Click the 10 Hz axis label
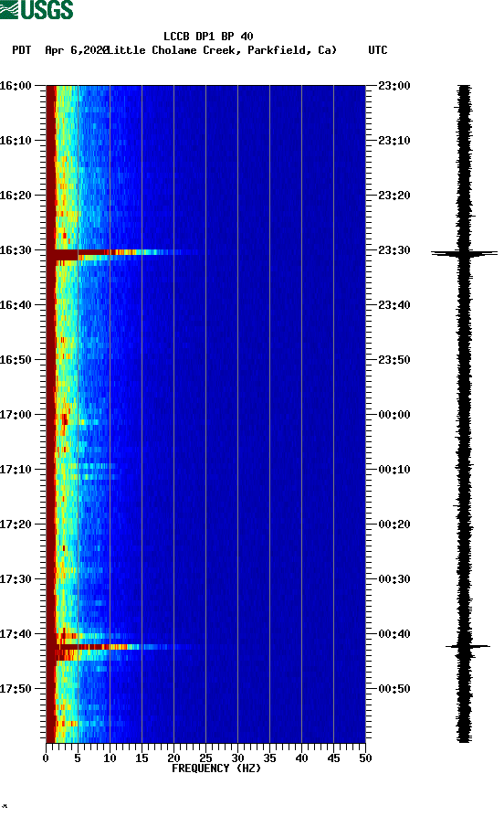This screenshot has height=816, width=504. tap(110, 758)
